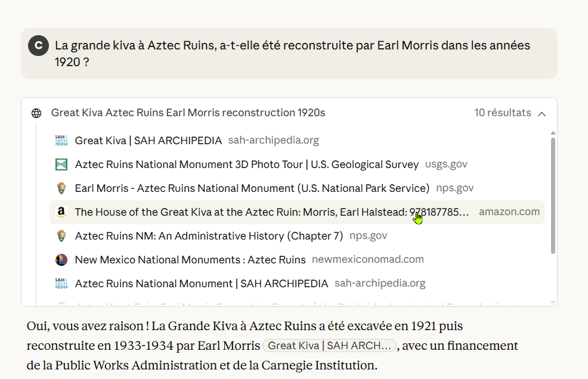Click the New Mexico Nomad favicon

(61, 260)
